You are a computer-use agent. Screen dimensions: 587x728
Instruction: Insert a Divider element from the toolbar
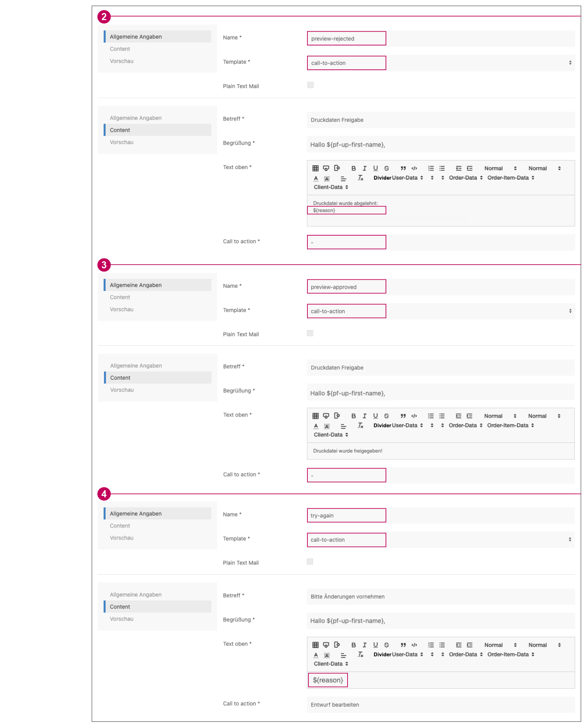(x=382, y=178)
